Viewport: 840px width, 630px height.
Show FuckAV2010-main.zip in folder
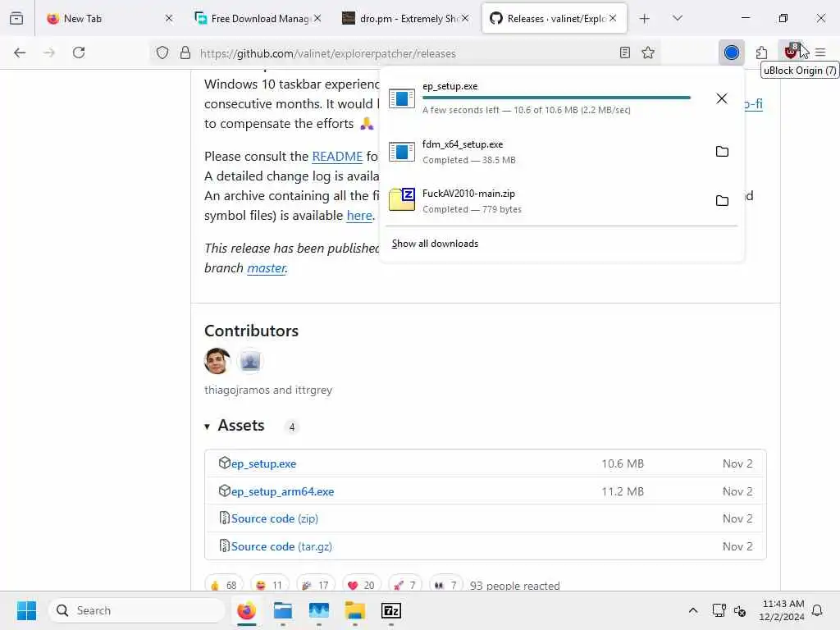click(x=722, y=201)
